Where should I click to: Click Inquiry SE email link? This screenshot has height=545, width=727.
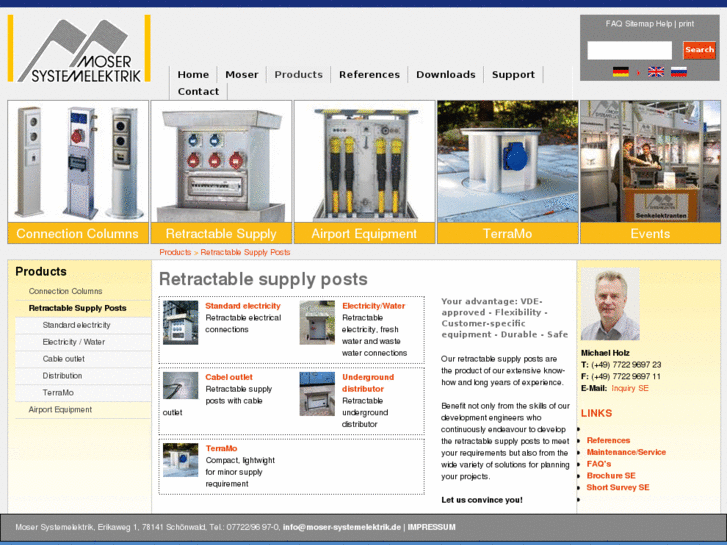[x=630, y=388]
